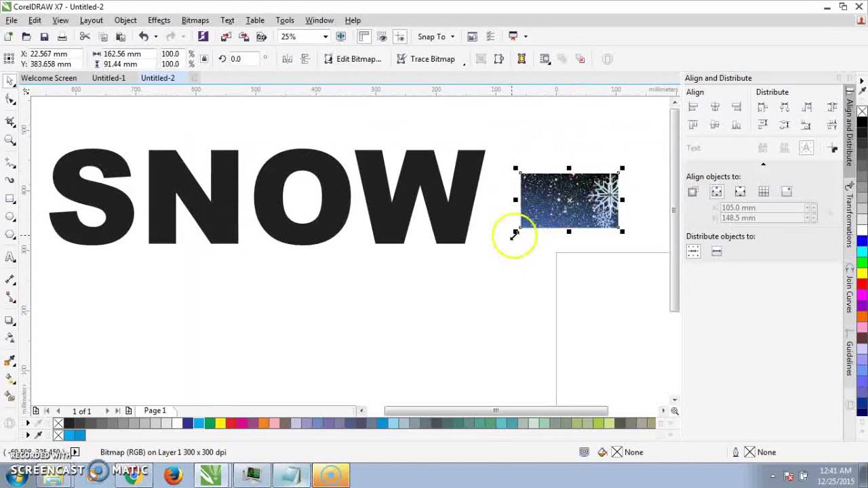Click the Align right icon in the docker

tap(736, 107)
